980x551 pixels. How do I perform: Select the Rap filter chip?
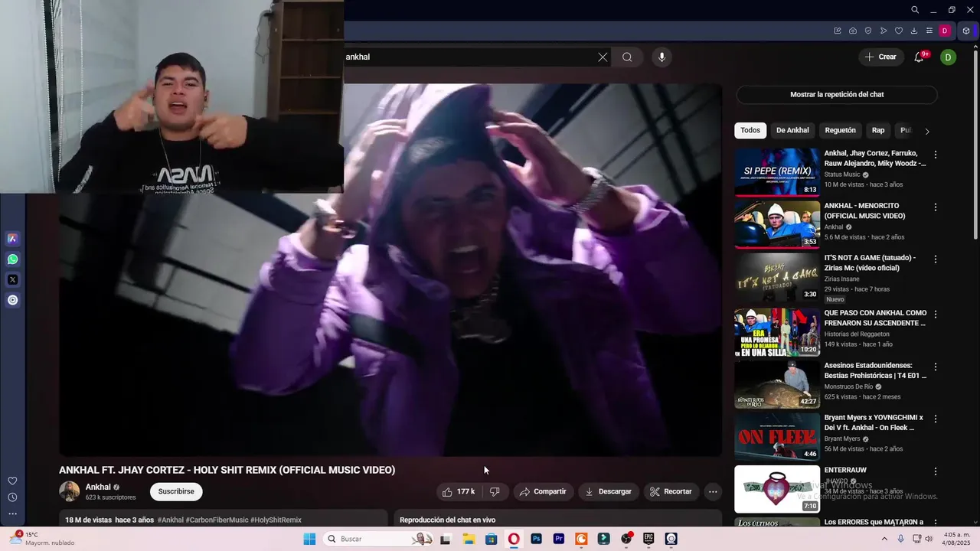click(x=878, y=130)
